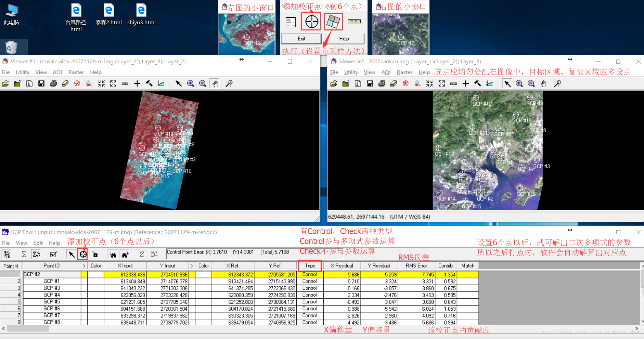The width and height of the screenshot is (644, 339).
Task: Click the pan hand tool in Viewer #2
Action: (543, 83)
